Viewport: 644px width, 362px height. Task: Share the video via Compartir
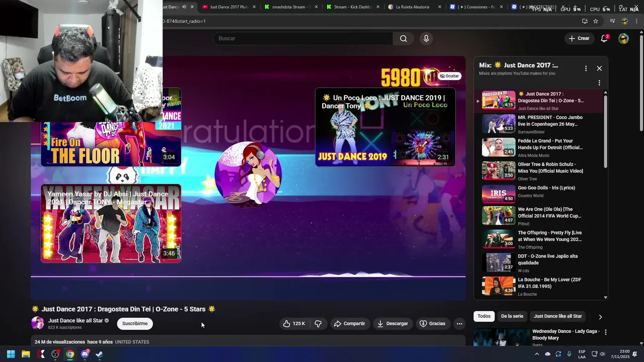349,324
